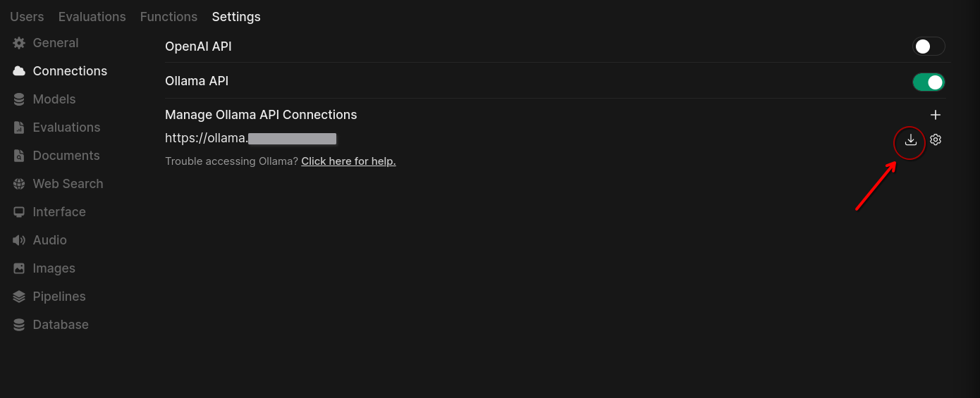Click the Web Search globe icon
980x398 pixels.
pyautogui.click(x=19, y=184)
